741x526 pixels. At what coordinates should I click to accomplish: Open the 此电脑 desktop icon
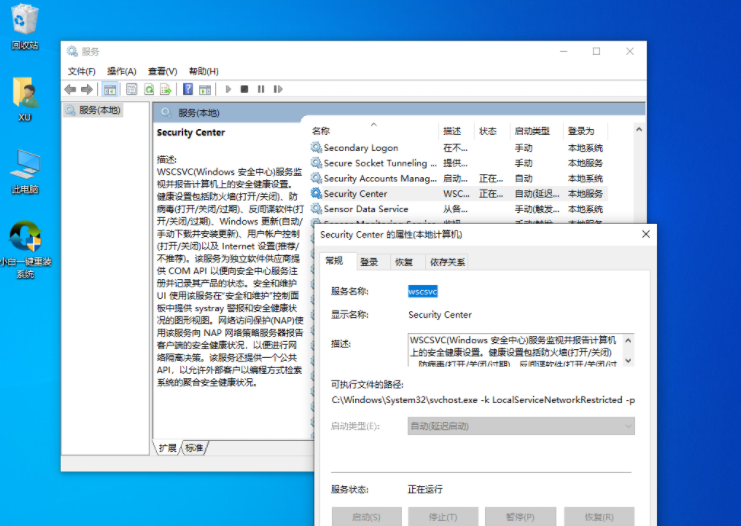coord(25,170)
